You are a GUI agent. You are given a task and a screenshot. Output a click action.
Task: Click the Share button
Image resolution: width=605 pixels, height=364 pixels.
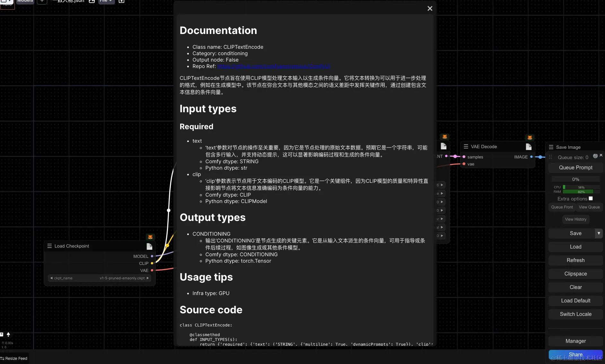click(575, 355)
